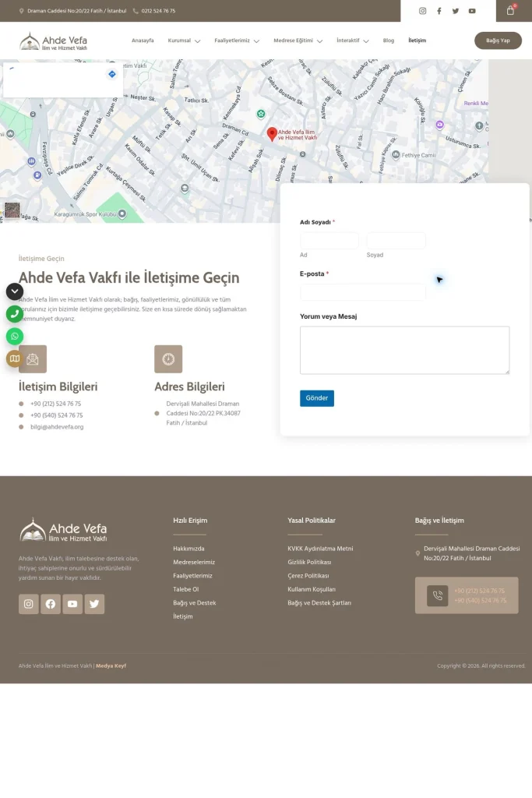Click the floating map button
The height and width of the screenshot is (798, 532).
tap(15, 358)
